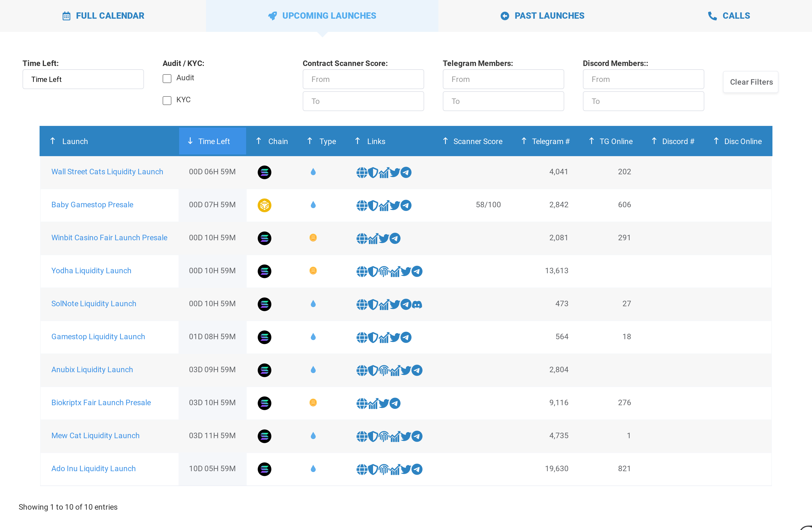Open Biokriptx Twitter bird icon
Viewport: 812px width, 530px height.
click(x=384, y=403)
